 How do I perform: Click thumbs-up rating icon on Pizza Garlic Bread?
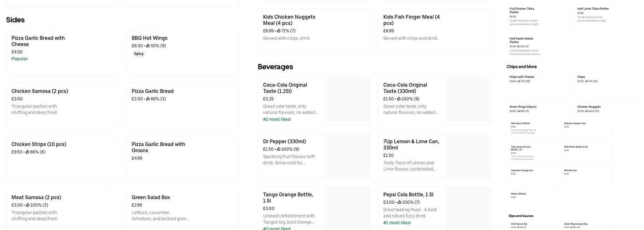click(148, 99)
